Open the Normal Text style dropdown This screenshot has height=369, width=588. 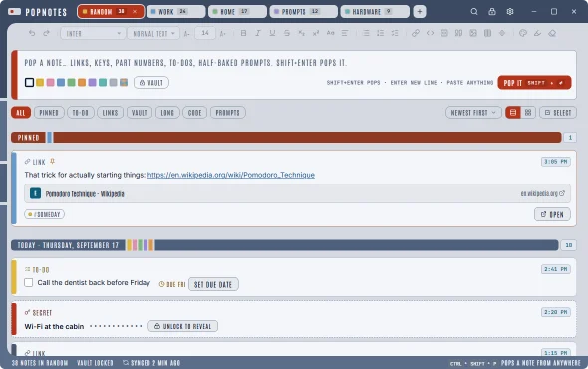(x=153, y=33)
